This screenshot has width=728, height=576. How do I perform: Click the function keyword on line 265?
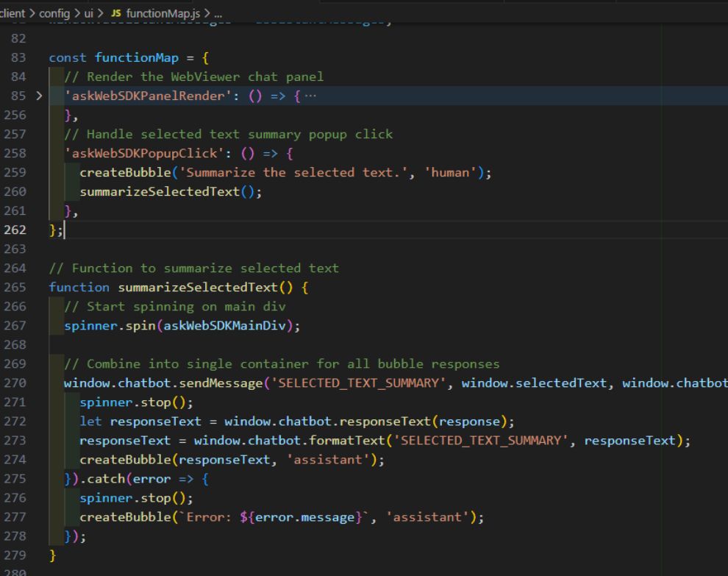[x=79, y=287]
